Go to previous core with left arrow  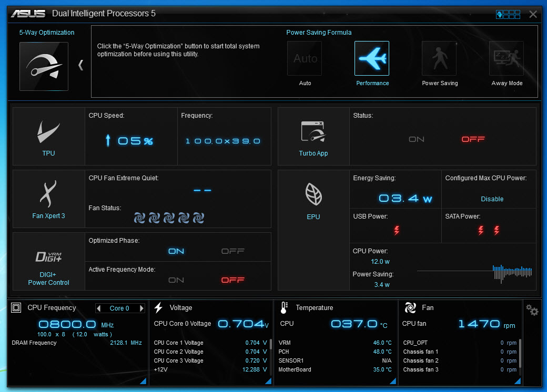point(99,308)
